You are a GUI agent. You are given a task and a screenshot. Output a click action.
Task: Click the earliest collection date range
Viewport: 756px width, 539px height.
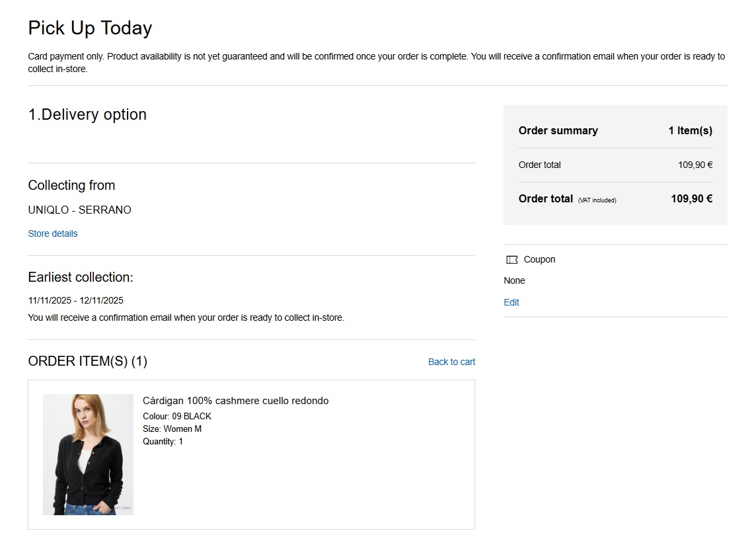(75, 300)
